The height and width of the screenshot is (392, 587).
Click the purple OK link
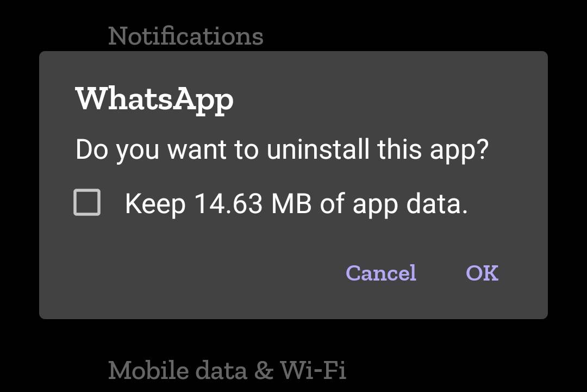click(x=482, y=273)
